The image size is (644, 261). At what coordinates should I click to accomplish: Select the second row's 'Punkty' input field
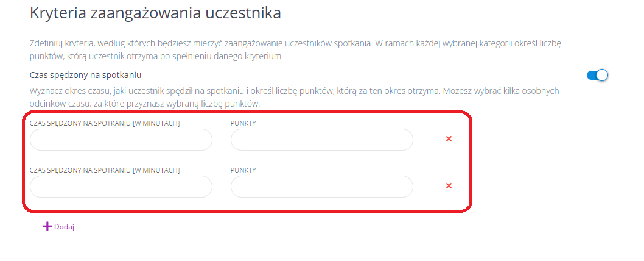point(321,187)
